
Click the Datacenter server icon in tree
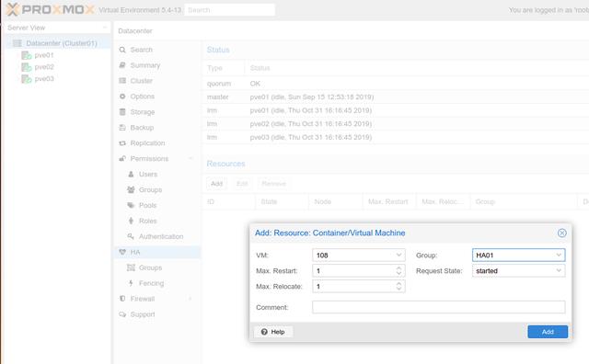coord(17,43)
